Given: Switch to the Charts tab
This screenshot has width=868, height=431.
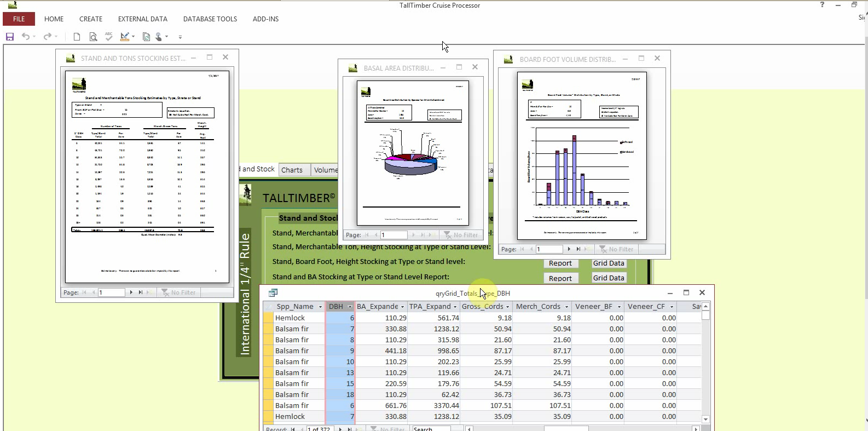Looking at the screenshot, I should click(x=292, y=170).
